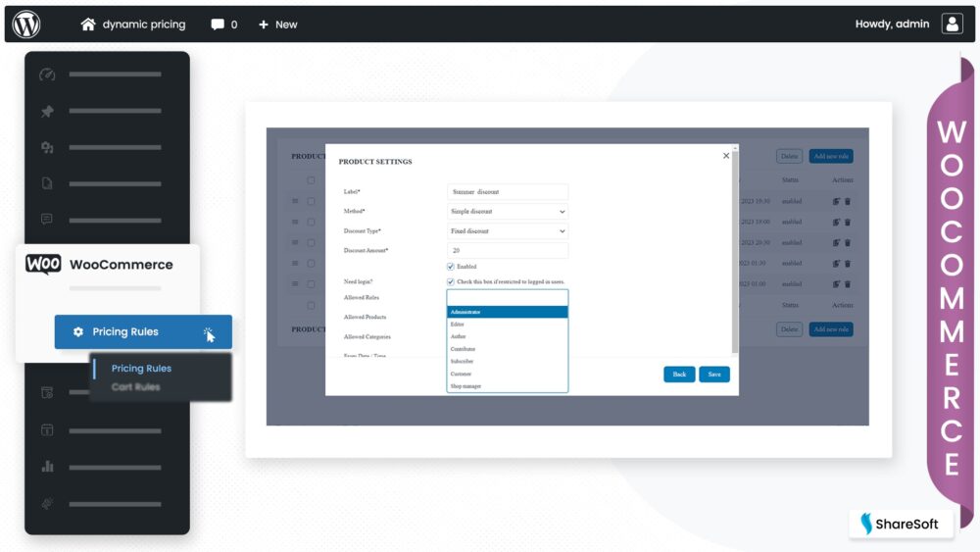Click the duplicate icon in the 19:30 row

click(x=836, y=201)
